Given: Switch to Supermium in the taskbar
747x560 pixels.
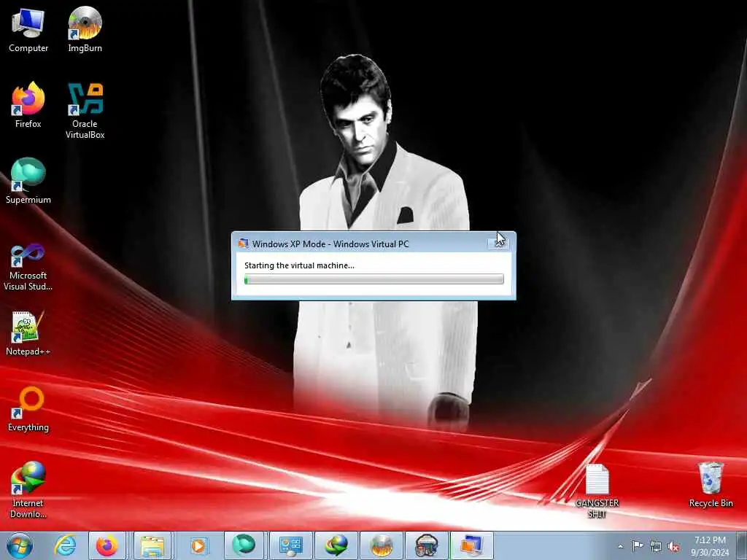Looking at the screenshot, I should [244, 545].
